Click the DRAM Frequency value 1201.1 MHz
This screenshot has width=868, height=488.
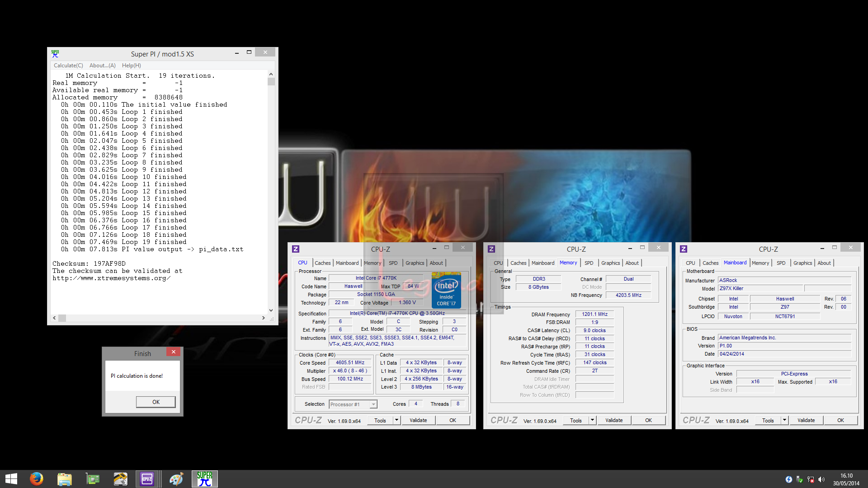[594, 314]
